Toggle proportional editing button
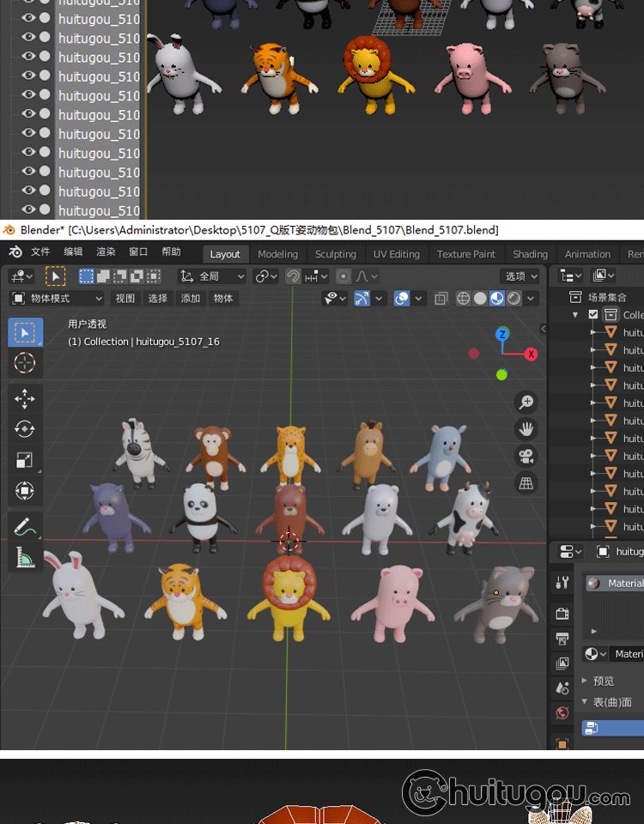The width and height of the screenshot is (644, 824). click(343, 276)
